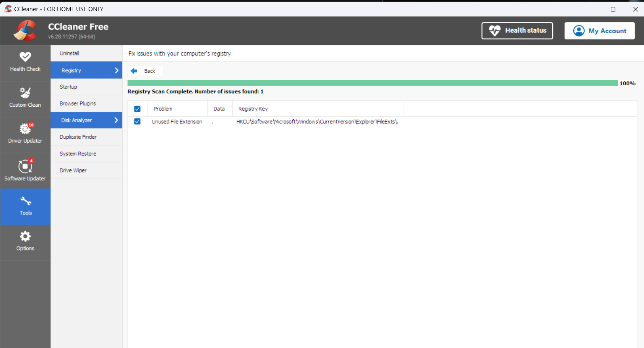Sort by the Registry Key column header

point(318,109)
